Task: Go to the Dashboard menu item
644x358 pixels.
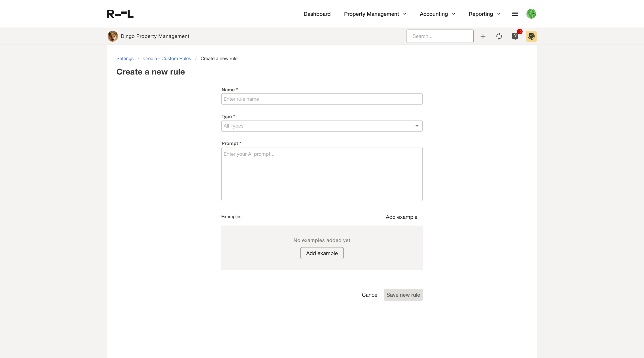Action: pyautogui.click(x=317, y=14)
